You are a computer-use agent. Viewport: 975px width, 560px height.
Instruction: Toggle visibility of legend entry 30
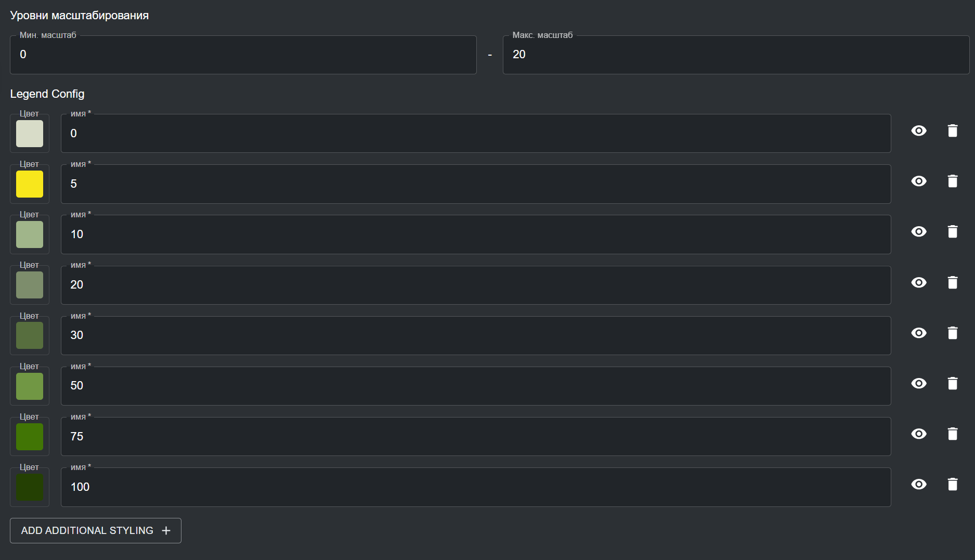(919, 333)
